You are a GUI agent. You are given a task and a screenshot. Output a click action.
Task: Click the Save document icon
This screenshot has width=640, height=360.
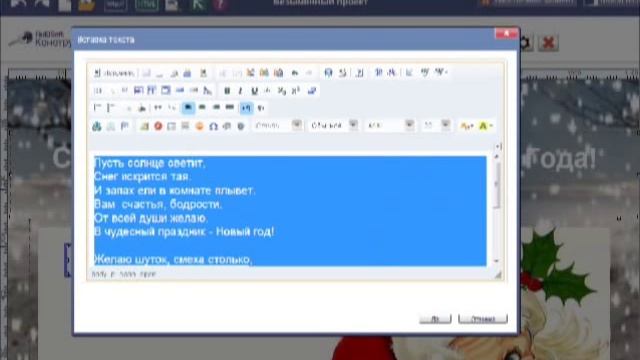147,73
